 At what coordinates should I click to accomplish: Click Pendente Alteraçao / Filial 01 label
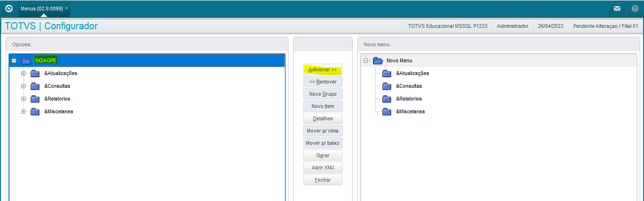606,26
